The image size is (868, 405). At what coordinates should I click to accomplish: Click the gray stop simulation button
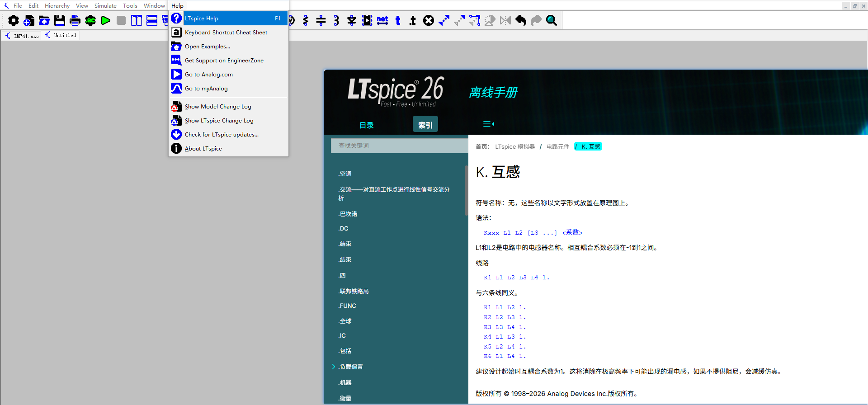pos(121,20)
